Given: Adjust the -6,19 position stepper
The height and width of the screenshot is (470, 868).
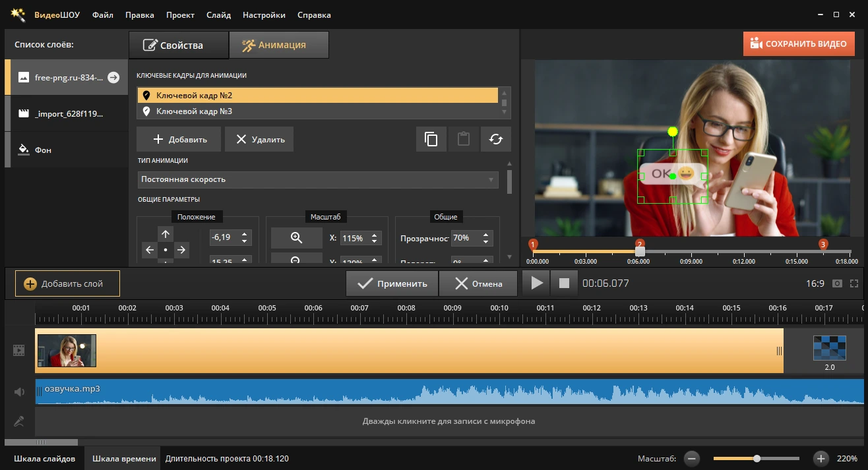Looking at the screenshot, I should tap(245, 237).
